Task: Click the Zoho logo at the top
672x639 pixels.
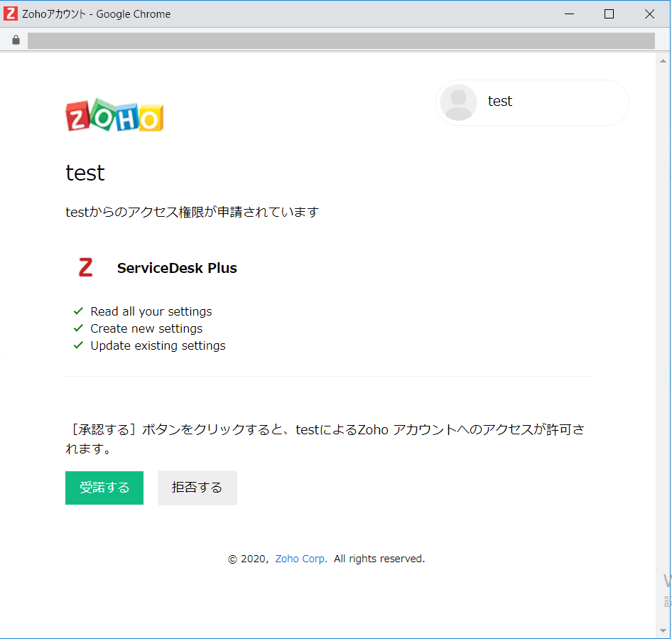Action: click(x=114, y=115)
